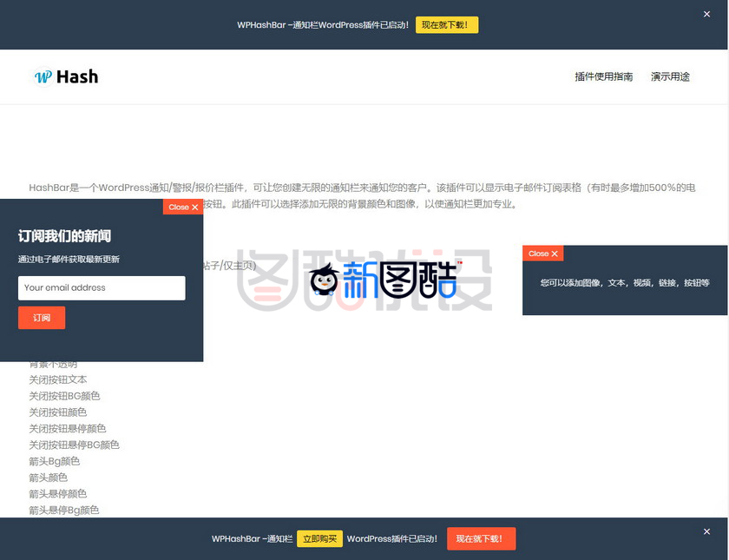Select the 关闭按钮颜色 list item
Viewport: 729px width, 560px height.
58,412
